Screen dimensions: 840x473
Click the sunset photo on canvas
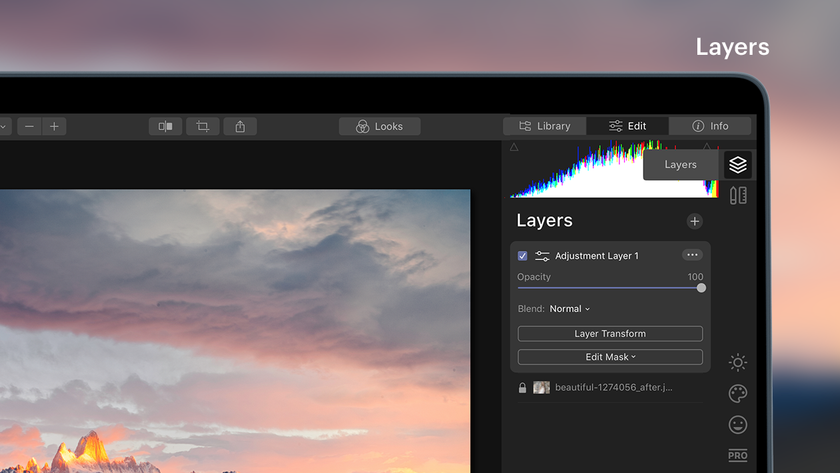[235, 331]
